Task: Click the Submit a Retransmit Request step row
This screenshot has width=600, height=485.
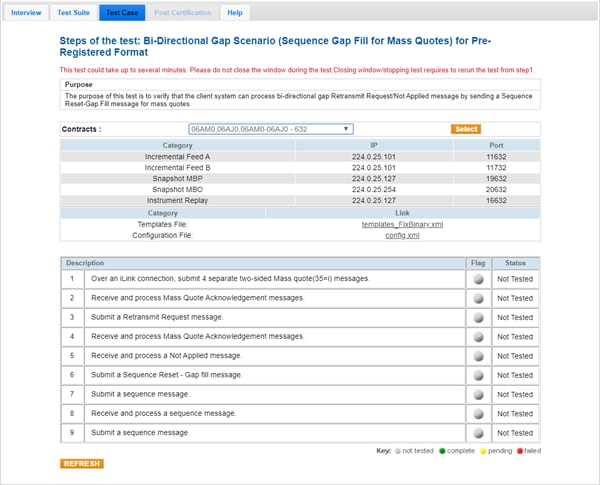Action: coord(250,317)
